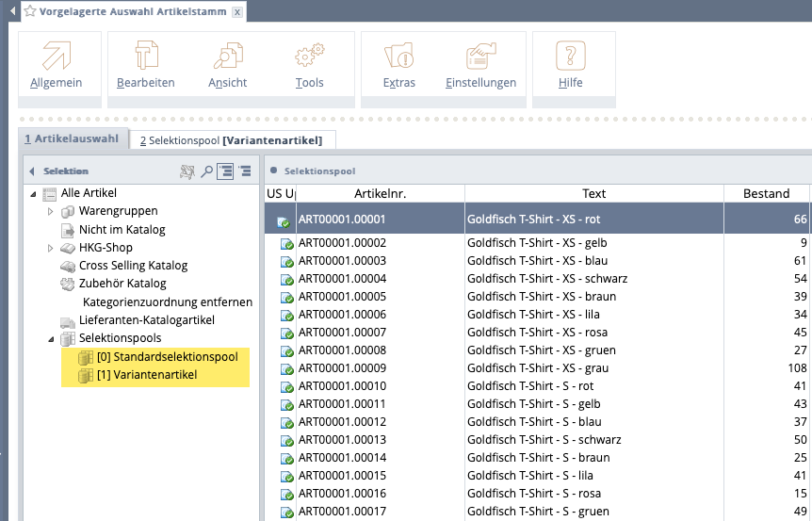Image resolution: width=812 pixels, height=521 pixels.
Task: Toggle the rightmost tree view button in Selektion header
Action: [x=246, y=171]
